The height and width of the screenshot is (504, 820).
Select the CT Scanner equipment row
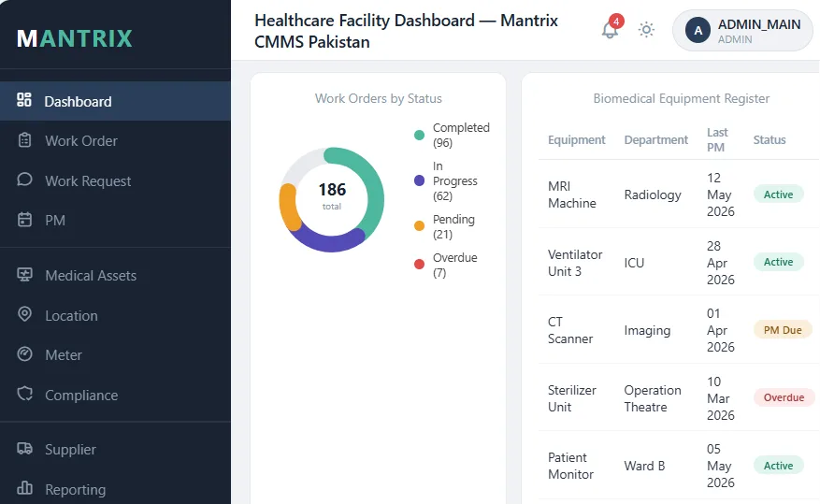point(679,330)
